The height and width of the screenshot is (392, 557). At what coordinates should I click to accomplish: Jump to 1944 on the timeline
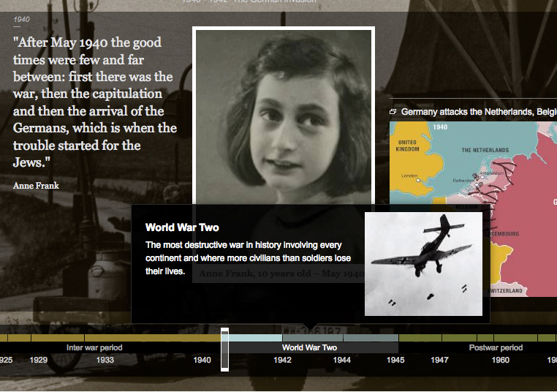342,360
